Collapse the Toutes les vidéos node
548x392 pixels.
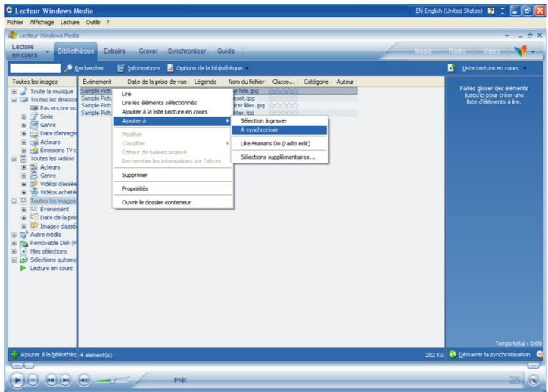pos(14,159)
